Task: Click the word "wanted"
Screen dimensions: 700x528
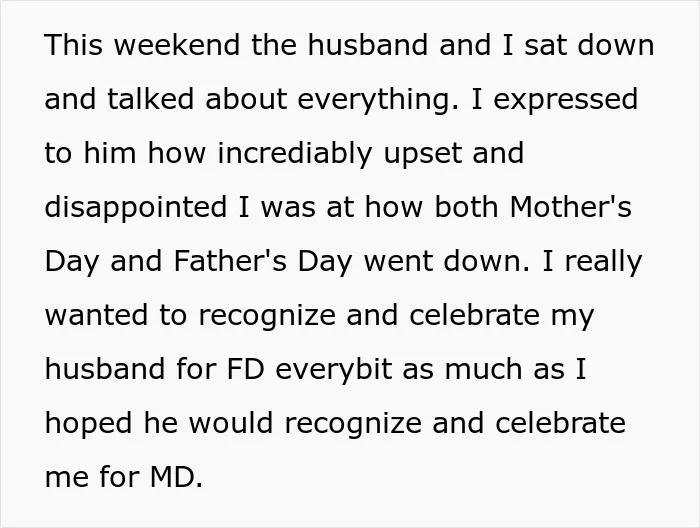Action: click(x=96, y=315)
